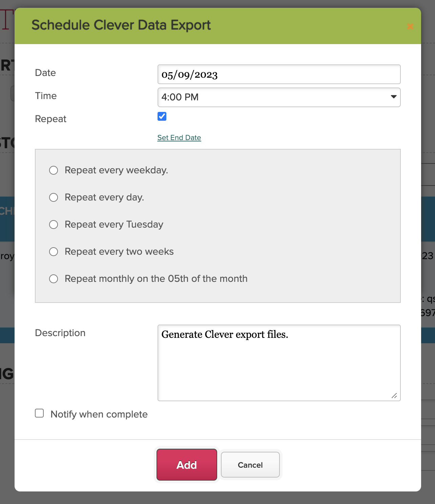Select Repeat every day option

[x=54, y=197]
